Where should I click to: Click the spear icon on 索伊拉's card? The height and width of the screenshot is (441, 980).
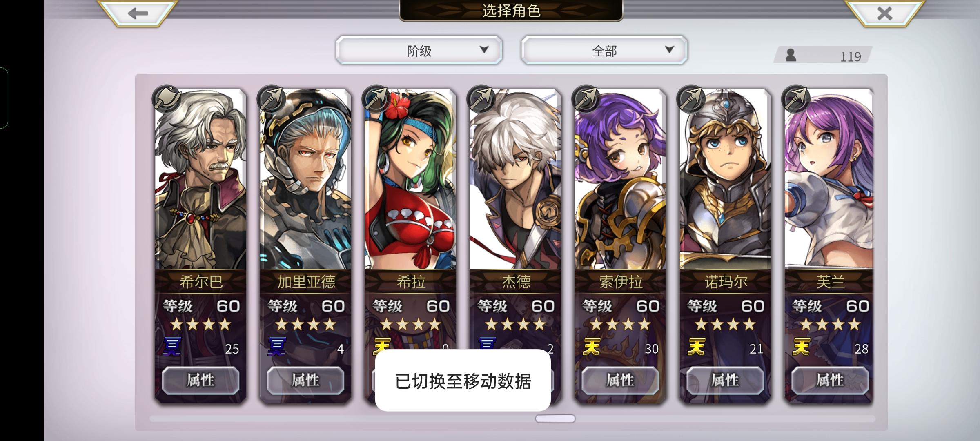(586, 98)
